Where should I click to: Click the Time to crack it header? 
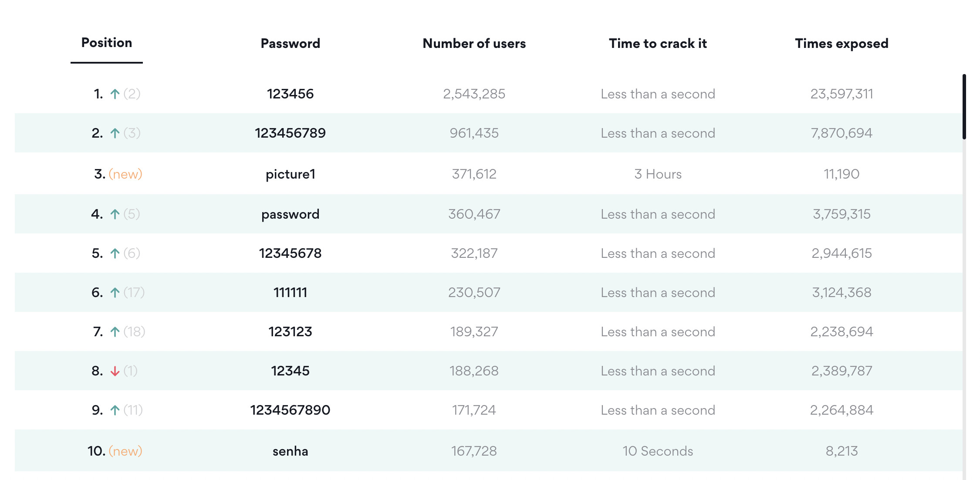coord(658,44)
